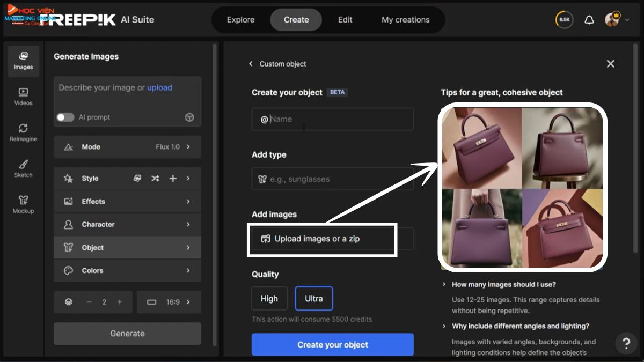Expand the Character options
Image resolution: width=644 pixels, height=362 pixels.
(x=127, y=225)
